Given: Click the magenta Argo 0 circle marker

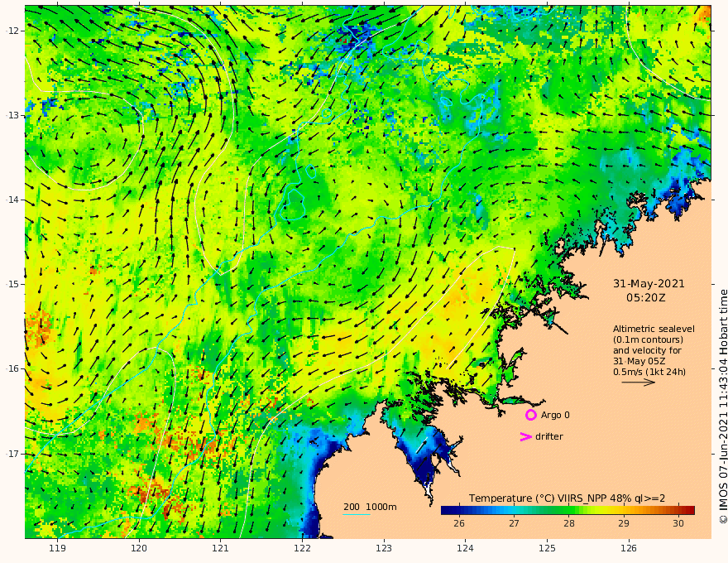Looking at the screenshot, I should tap(530, 415).
